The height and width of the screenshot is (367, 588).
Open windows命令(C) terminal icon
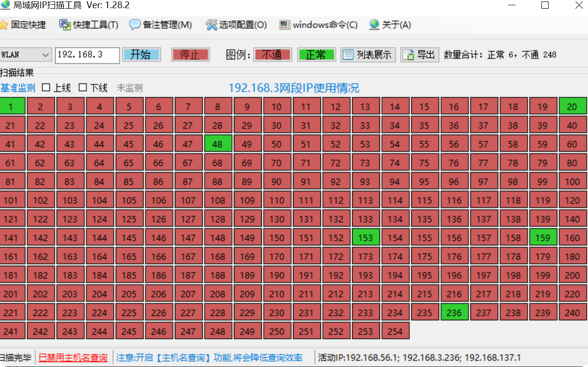click(284, 24)
